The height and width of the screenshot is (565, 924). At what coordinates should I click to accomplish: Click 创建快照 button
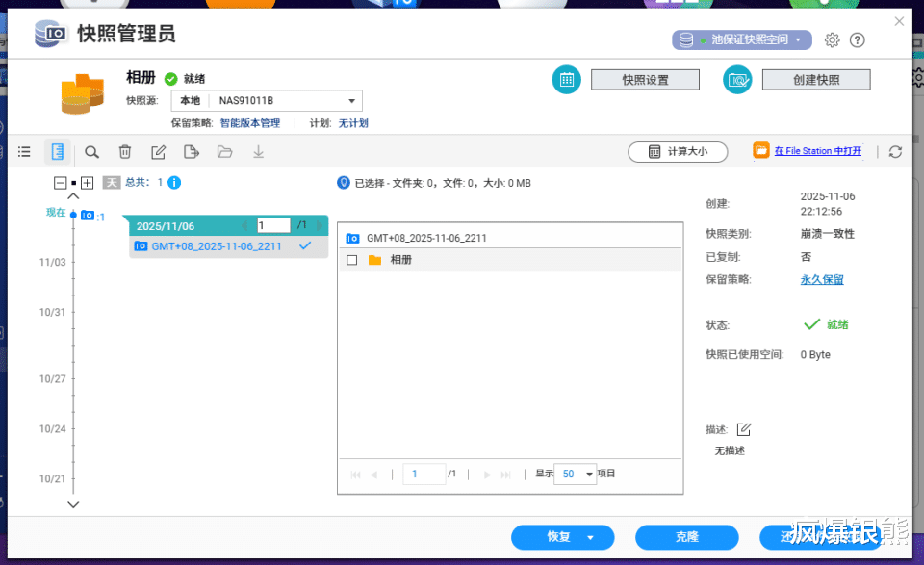coord(816,80)
